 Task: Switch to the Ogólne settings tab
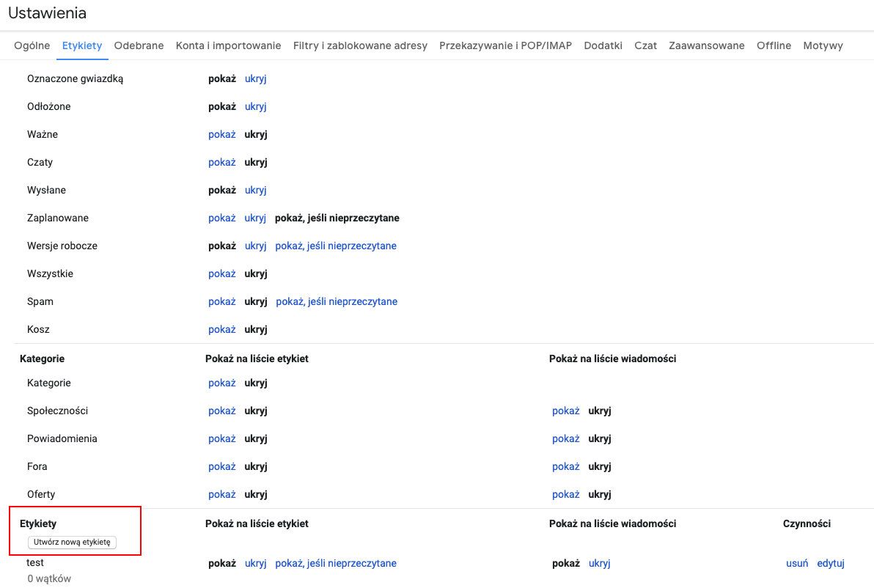(x=32, y=45)
